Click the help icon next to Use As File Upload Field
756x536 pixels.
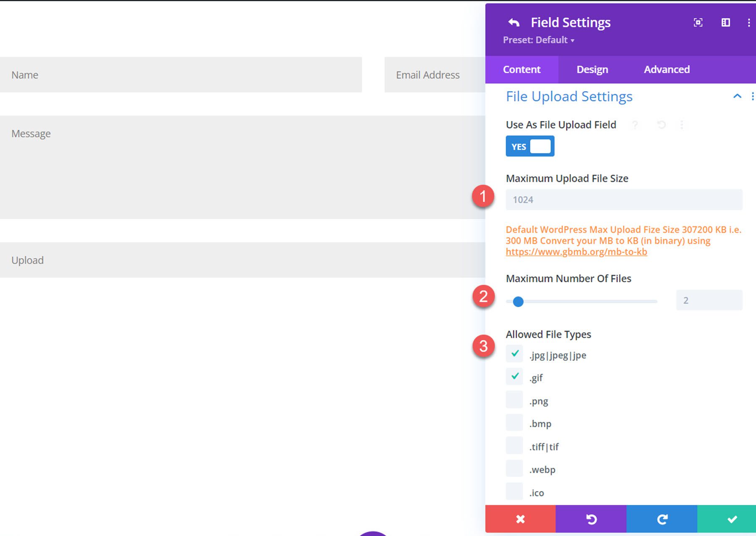click(x=635, y=125)
